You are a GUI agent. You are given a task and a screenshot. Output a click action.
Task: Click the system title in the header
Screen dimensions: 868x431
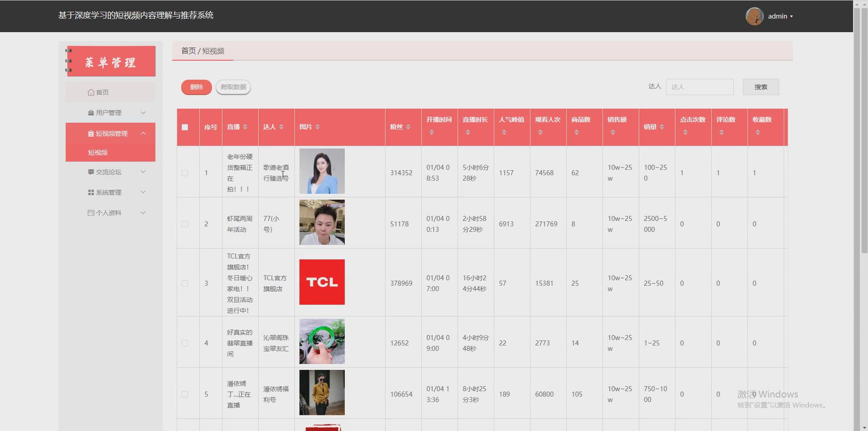[136, 15]
